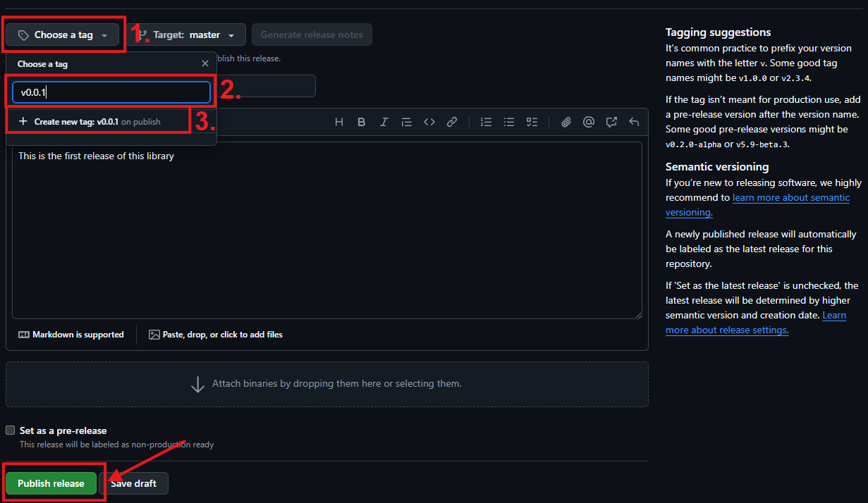The width and height of the screenshot is (868, 503).
Task: Insert a numbered list
Action: (486, 122)
